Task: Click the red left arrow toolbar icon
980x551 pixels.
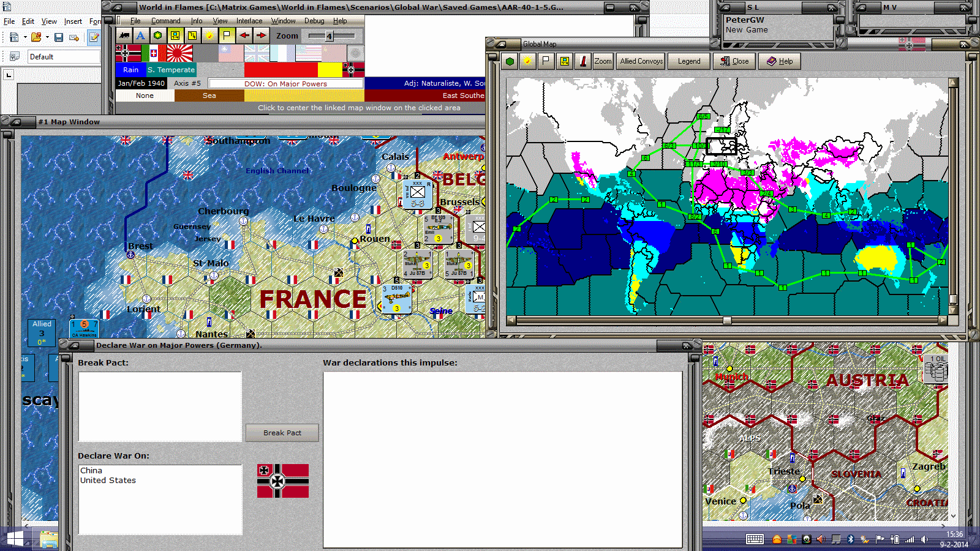Action: (x=244, y=36)
